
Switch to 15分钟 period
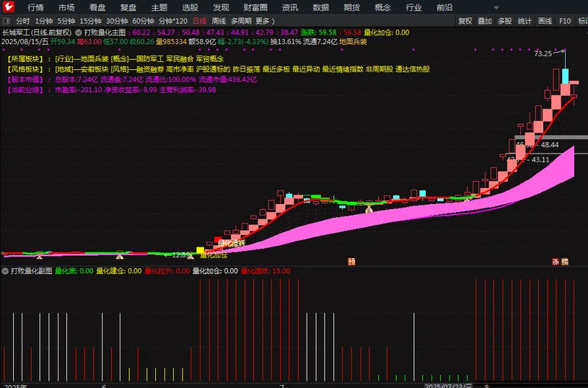click(90, 21)
